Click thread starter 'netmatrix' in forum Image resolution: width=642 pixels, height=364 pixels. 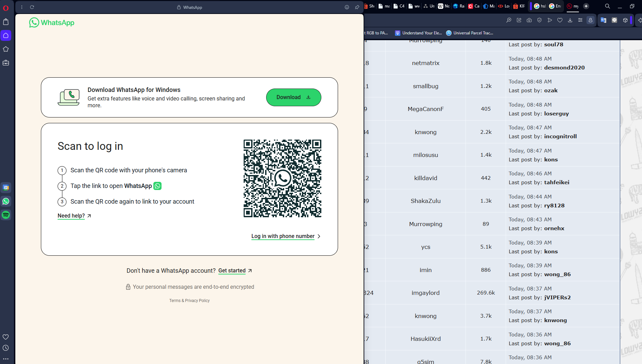click(426, 63)
